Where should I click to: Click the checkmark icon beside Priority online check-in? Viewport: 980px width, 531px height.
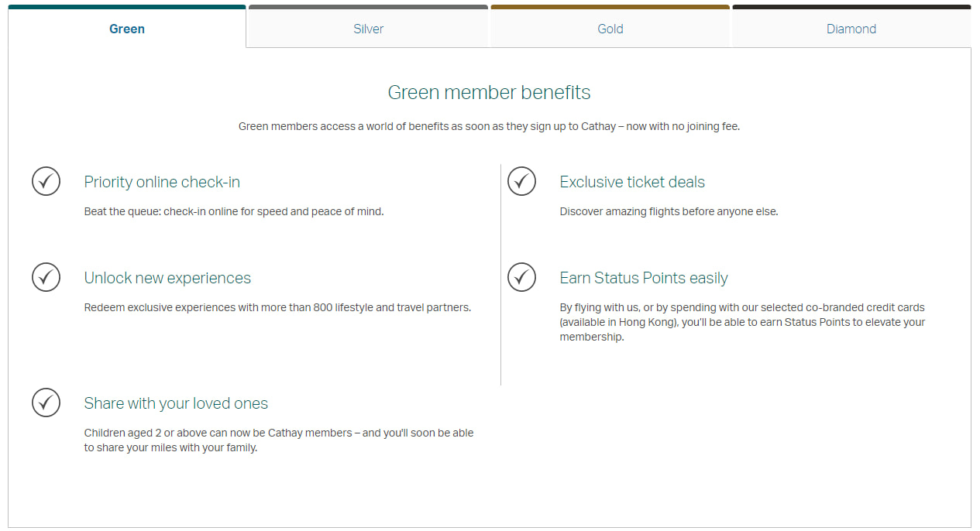click(x=46, y=181)
